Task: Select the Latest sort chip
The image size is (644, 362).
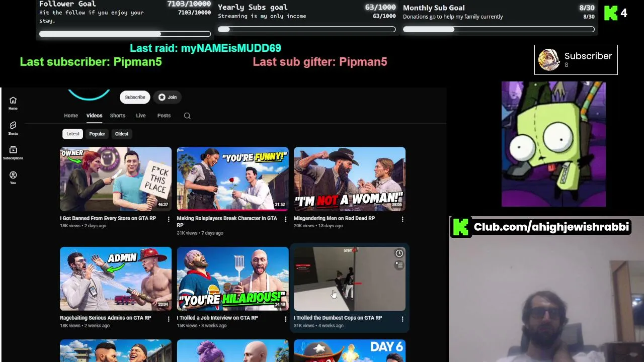Action: coord(72,134)
